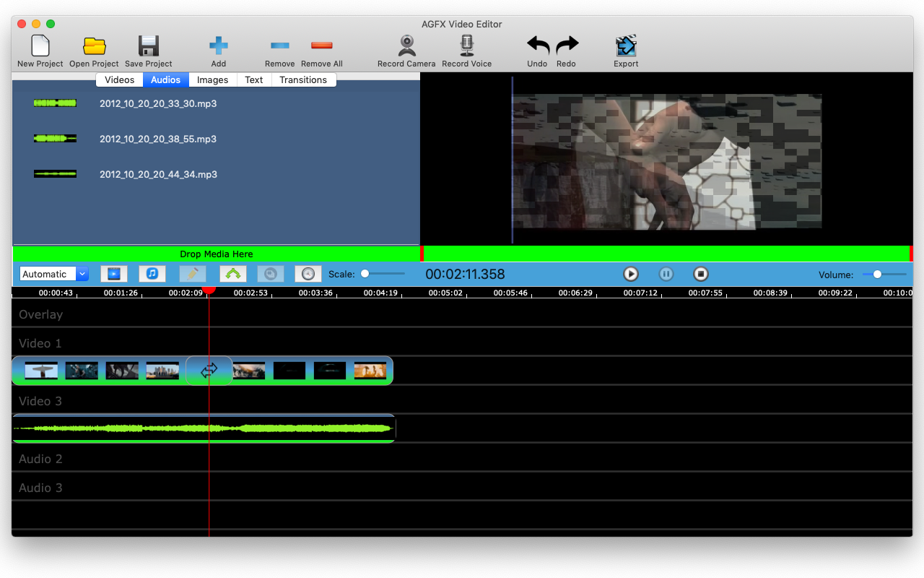Pause the playback
The width and height of the screenshot is (924, 578).
(x=666, y=274)
